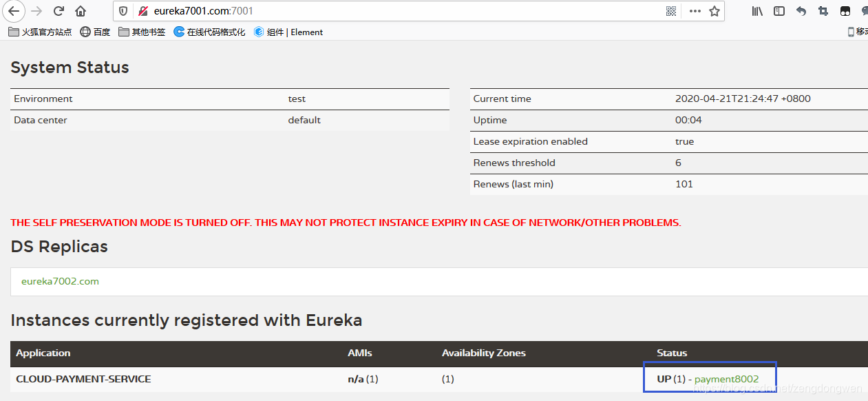Show tracking protection shield info
Screen dimensions: 868x401
(x=123, y=11)
